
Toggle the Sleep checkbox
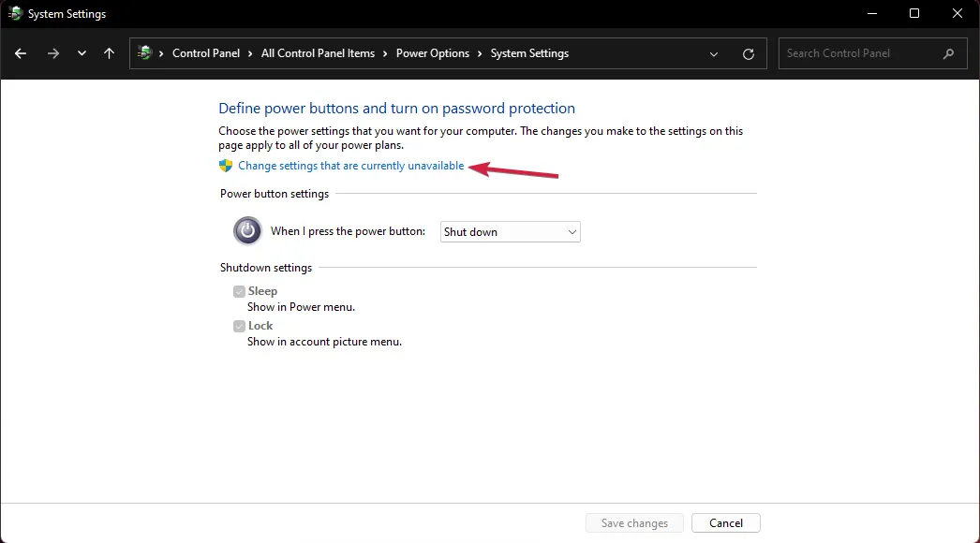pos(240,291)
